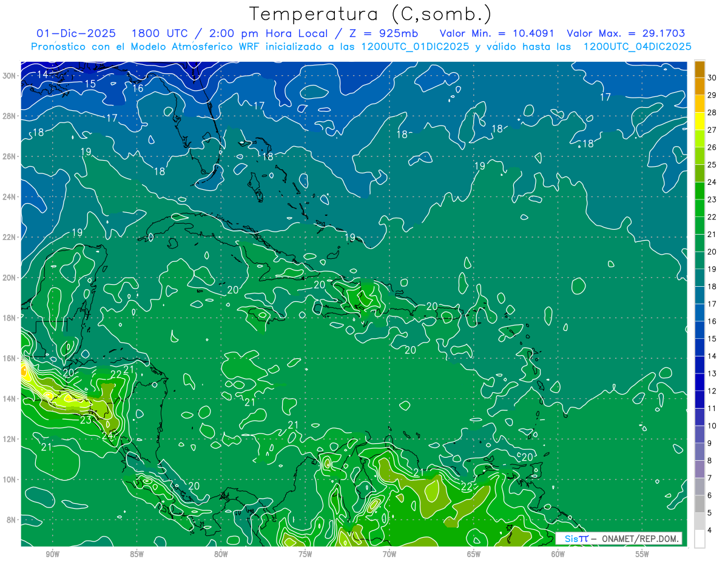Viewport: 728px width, 562px height.
Task: Click the longitude axis label "75W"
Action: tap(305, 554)
